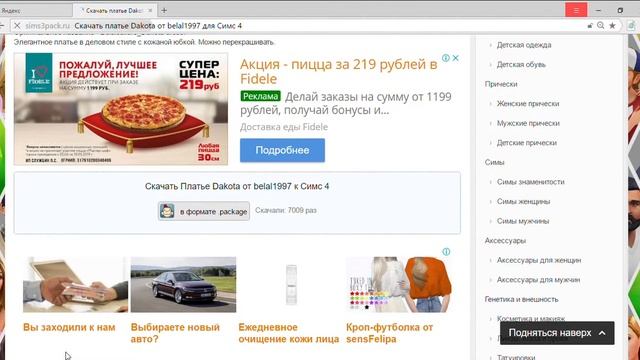Open the Вы заходили к нам ad image
640x360 pixels.
point(75,284)
